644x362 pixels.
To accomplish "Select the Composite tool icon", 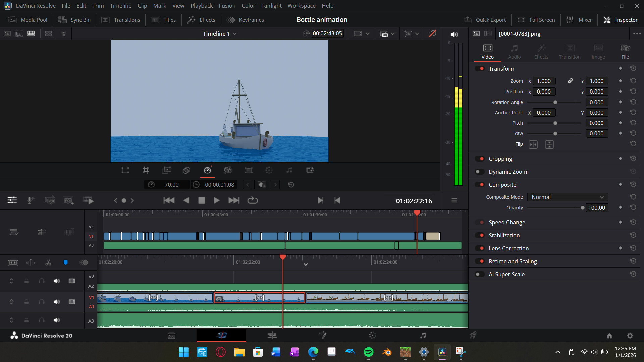I will point(186,170).
